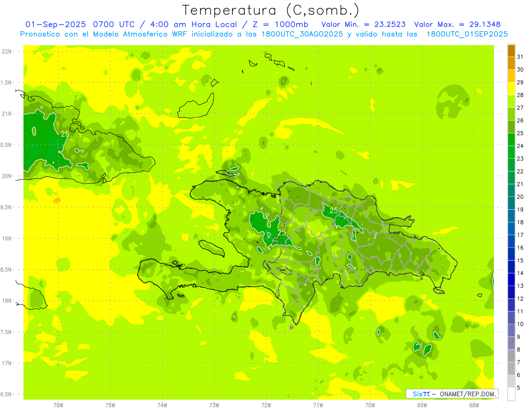Click the "10" colorbar label
Image resolution: width=532 pixels, height=411 pixels.
tap(520, 324)
